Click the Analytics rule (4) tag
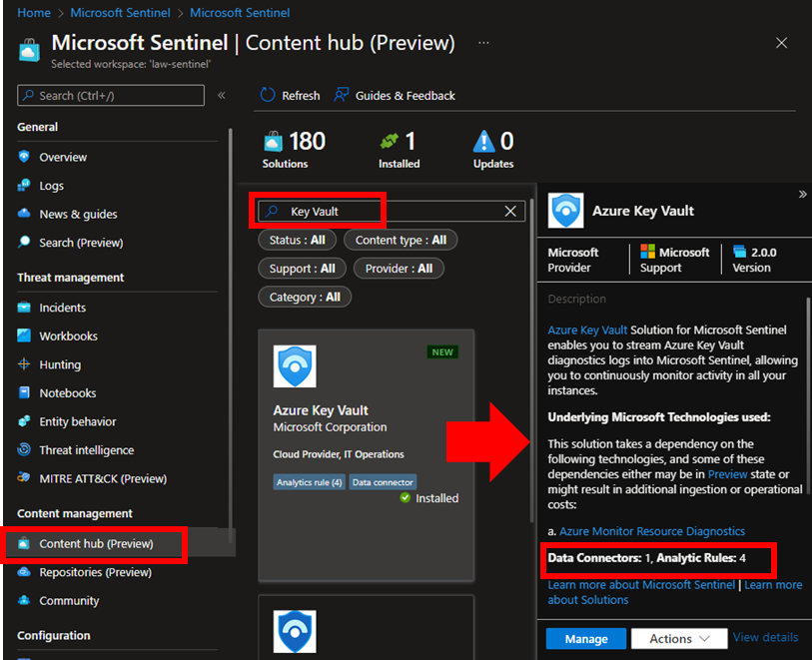This screenshot has width=812, height=660. click(x=310, y=482)
